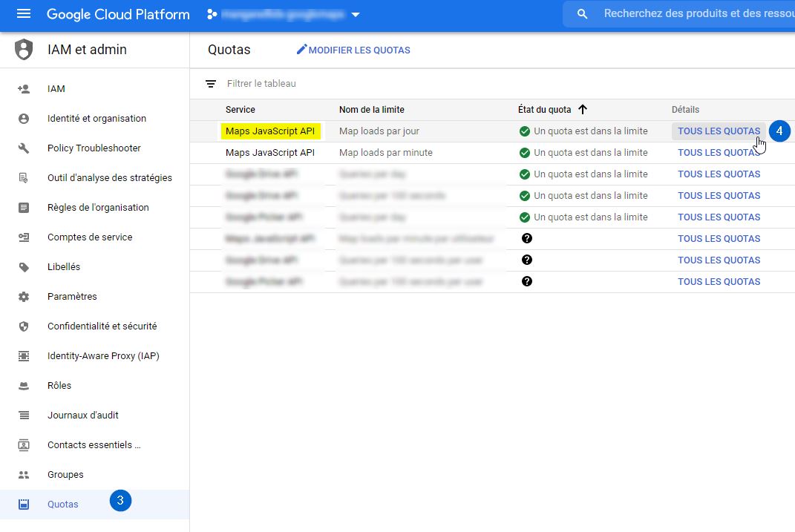
Task: Click the IAM et admin shield icon
Action: [x=24, y=50]
